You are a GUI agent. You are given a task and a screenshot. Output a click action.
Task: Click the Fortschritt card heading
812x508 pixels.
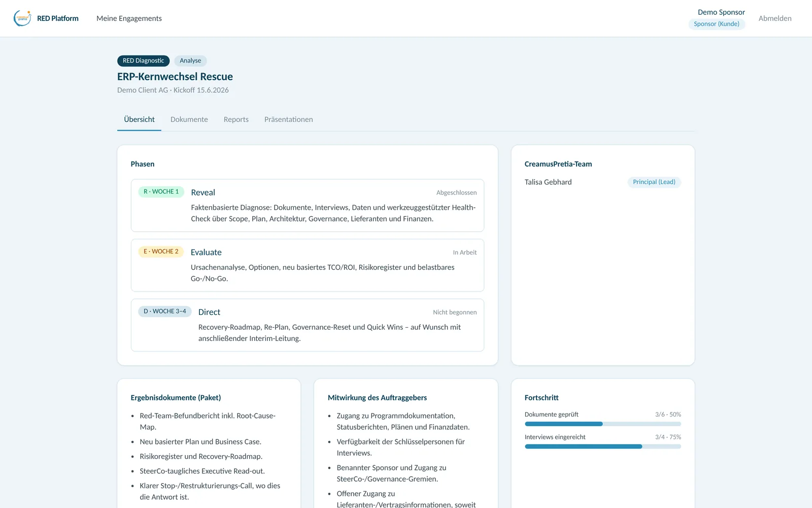tap(542, 398)
